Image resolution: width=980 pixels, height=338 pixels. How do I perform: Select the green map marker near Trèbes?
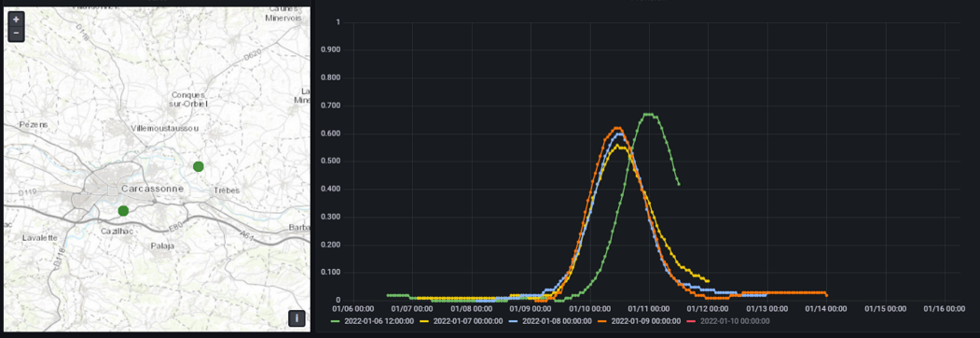[198, 166]
